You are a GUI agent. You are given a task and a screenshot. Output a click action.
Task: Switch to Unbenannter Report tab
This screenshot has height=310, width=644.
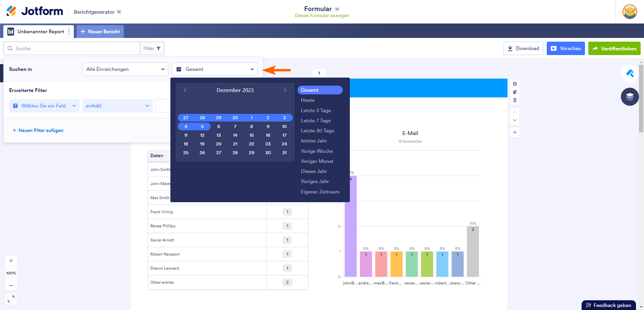(x=38, y=32)
